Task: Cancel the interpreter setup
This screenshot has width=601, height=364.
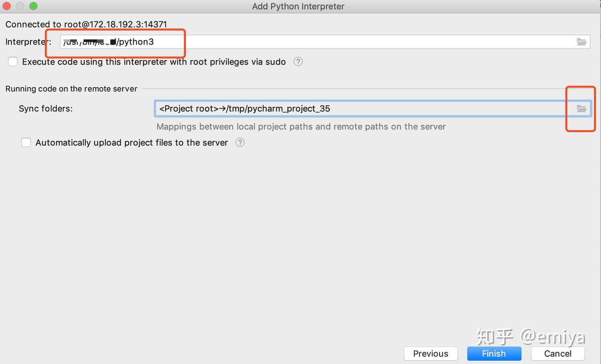Action: (558, 354)
